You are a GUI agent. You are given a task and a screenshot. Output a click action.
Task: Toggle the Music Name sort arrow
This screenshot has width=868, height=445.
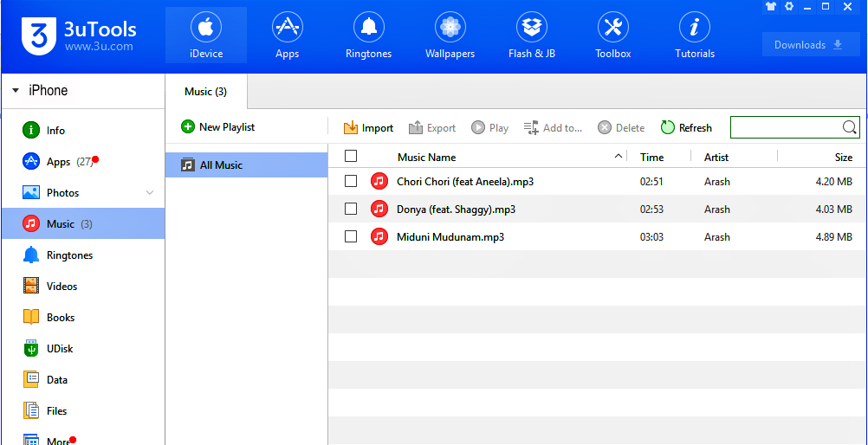619,157
